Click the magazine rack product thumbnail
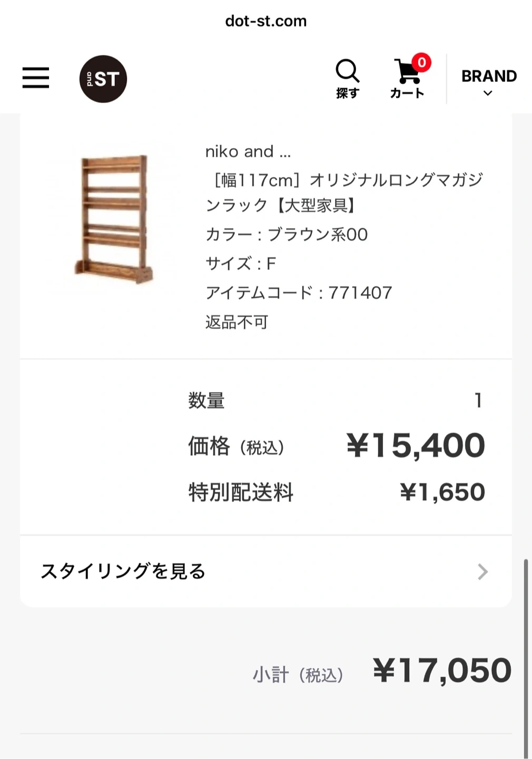Viewport: 532px width, 759px height. pos(114,219)
